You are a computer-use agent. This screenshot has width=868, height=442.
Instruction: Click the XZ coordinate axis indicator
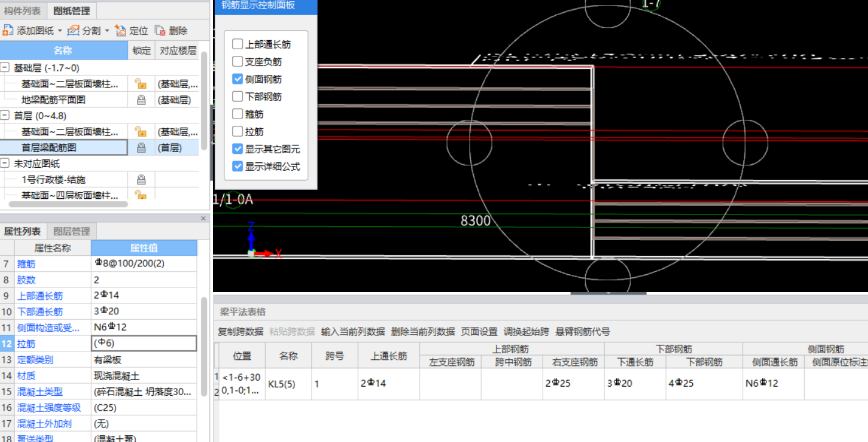click(263, 240)
